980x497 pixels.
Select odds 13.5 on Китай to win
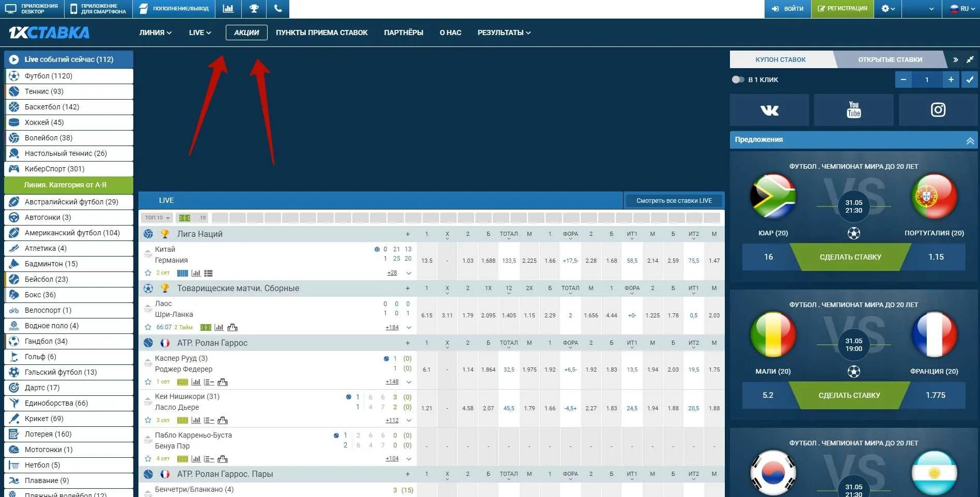(427, 261)
